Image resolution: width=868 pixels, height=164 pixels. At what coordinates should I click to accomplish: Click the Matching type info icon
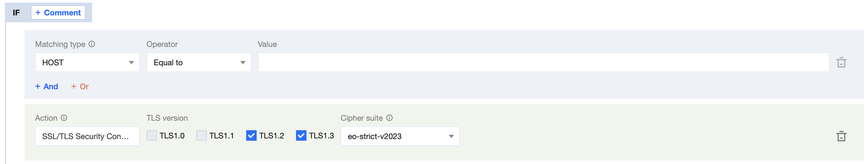92,44
